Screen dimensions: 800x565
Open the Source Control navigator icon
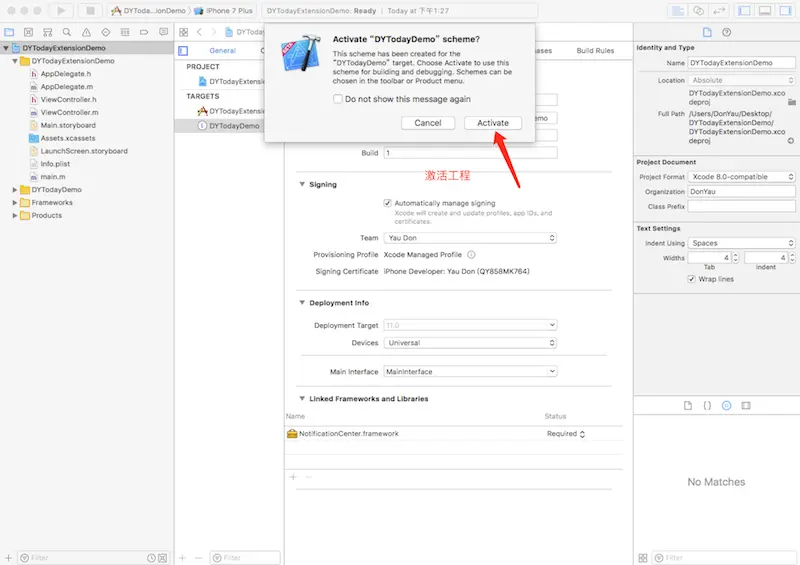point(29,32)
